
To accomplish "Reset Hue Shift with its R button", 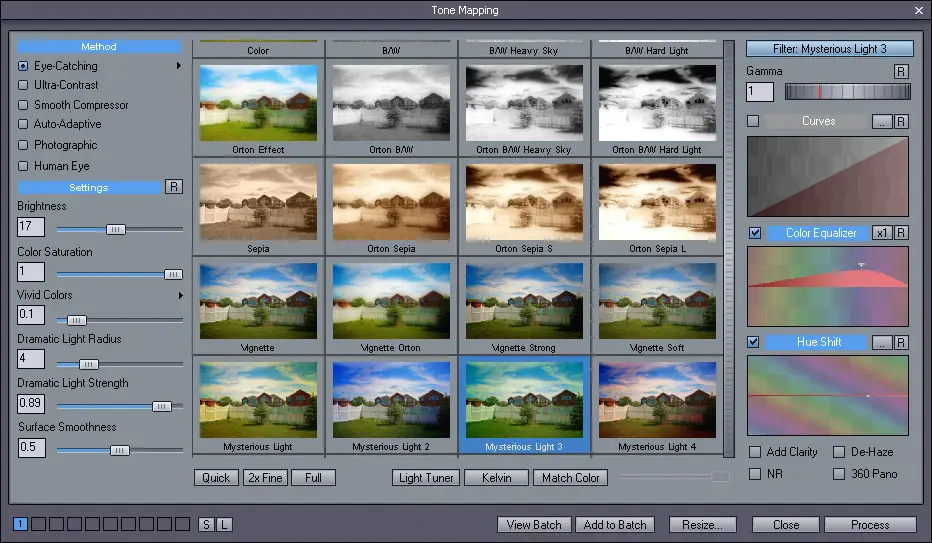I will (x=901, y=342).
